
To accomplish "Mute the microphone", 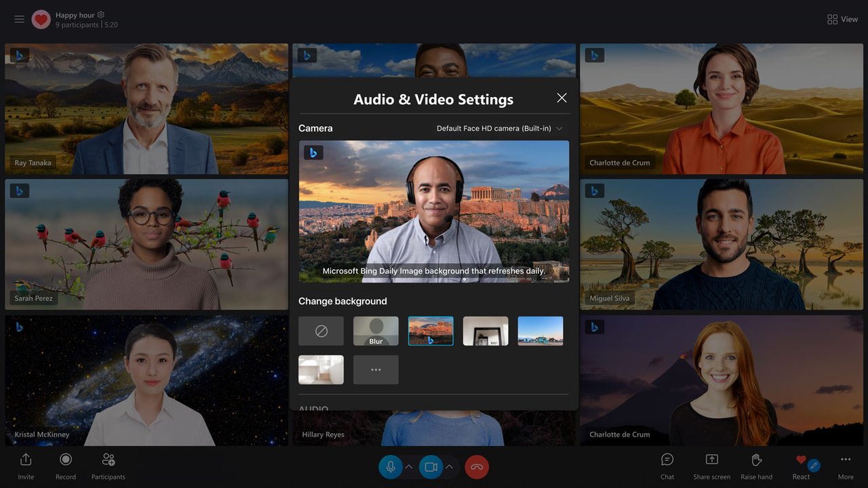I will tap(390, 467).
